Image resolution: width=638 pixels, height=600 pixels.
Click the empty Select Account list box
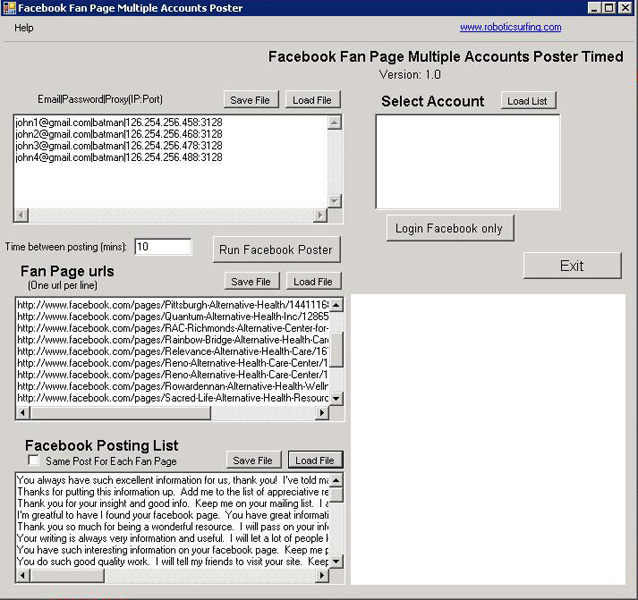[468, 162]
